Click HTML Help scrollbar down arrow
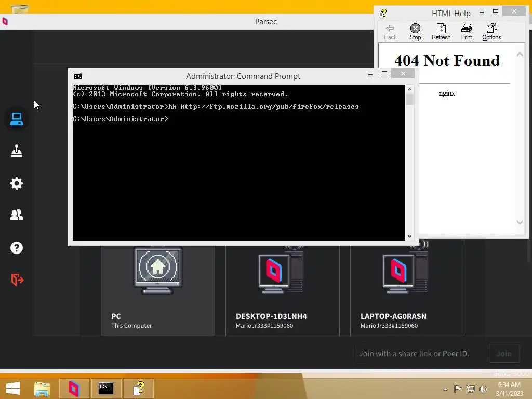The height and width of the screenshot is (399, 532). (520, 222)
